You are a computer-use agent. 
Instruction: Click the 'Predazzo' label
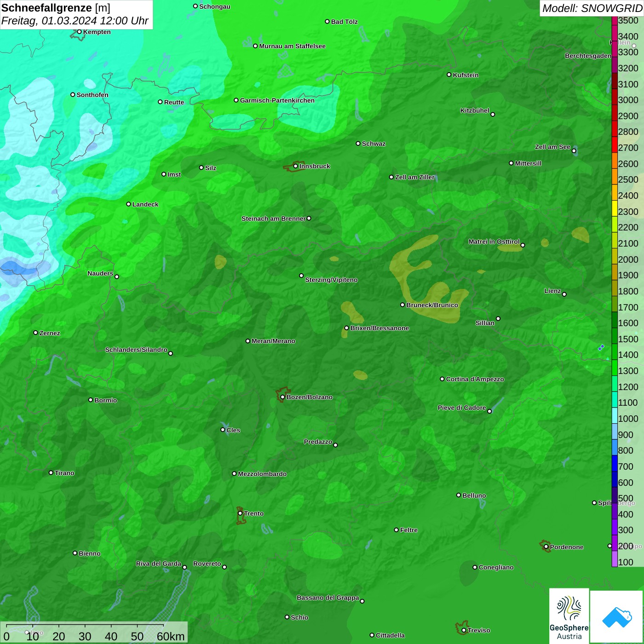tap(318, 442)
